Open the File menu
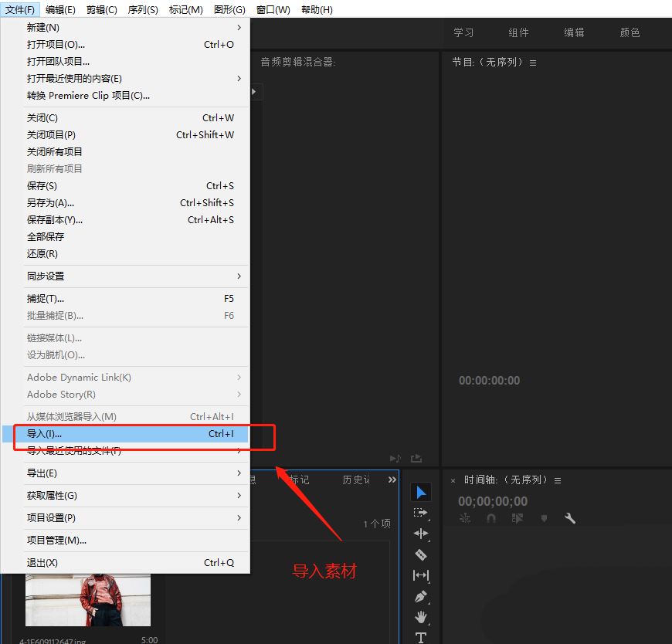 click(20, 9)
